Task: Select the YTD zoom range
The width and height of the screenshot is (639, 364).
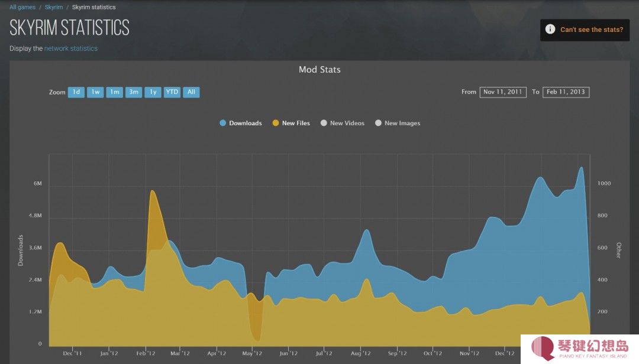Action: tap(172, 92)
